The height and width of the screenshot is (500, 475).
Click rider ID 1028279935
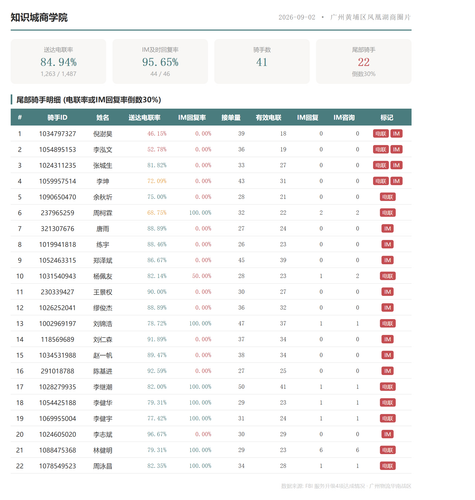point(57,387)
